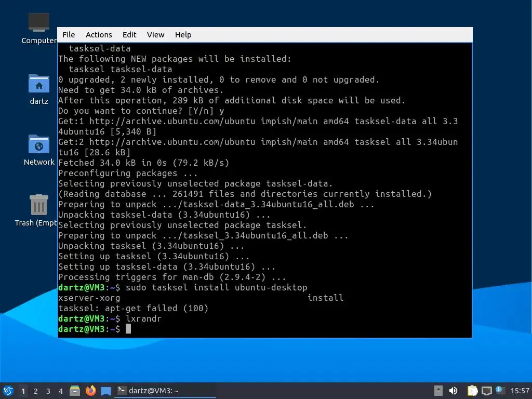Open the file manager from taskbar
The height and width of the screenshot is (399, 532).
point(75,391)
